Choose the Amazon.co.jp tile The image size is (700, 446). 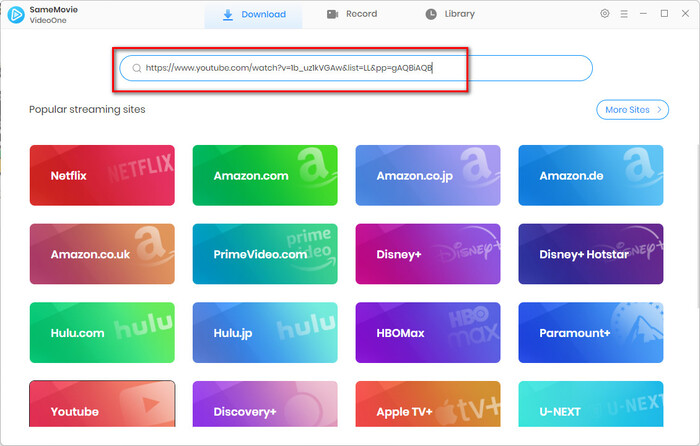click(428, 175)
